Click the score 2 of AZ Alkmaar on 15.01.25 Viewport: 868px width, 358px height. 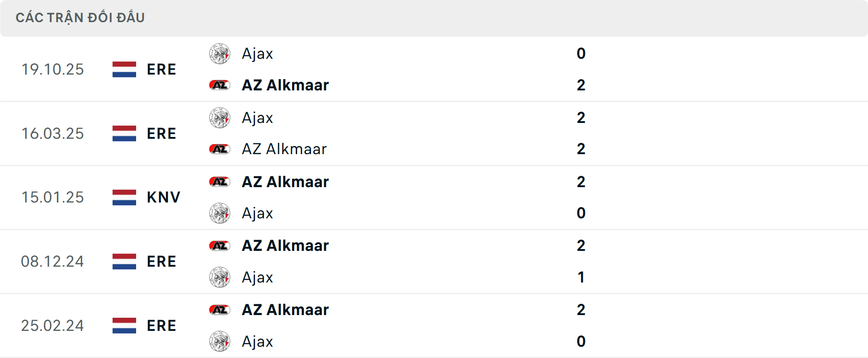(582, 181)
